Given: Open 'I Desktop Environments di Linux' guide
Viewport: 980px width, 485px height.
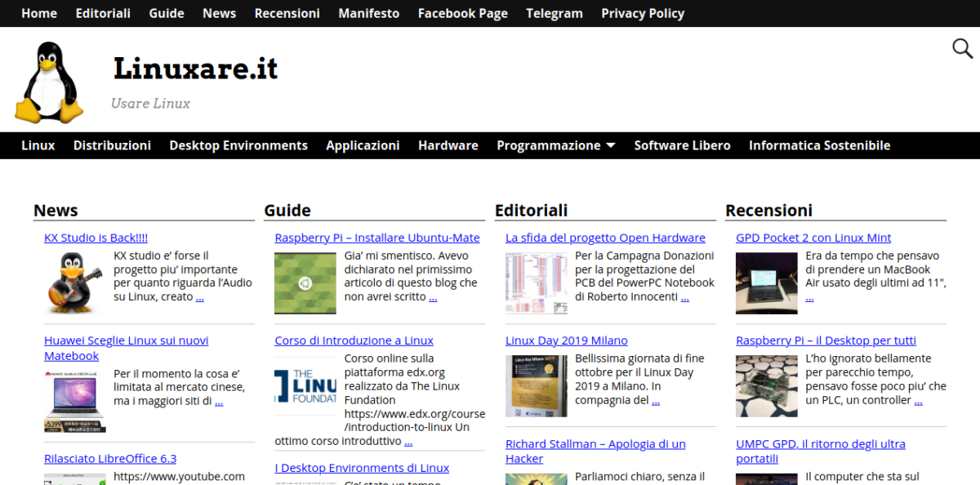Looking at the screenshot, I should (x=362, y=468).
